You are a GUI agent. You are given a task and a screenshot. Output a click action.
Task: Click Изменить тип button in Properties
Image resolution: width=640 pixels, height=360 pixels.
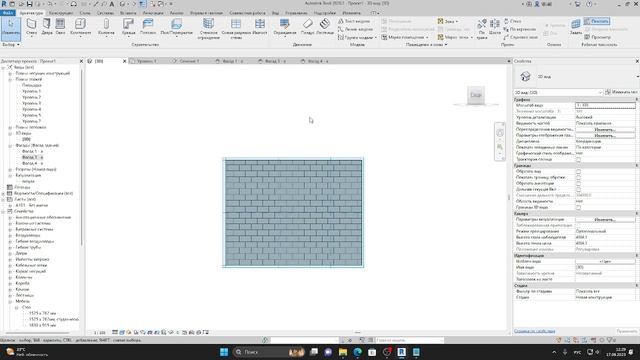coord(622,93)
